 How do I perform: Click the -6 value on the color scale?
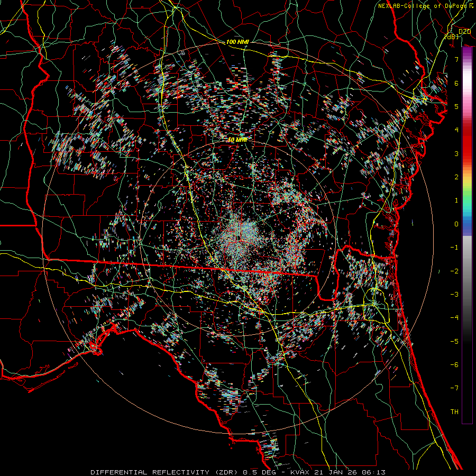point(454,365)
